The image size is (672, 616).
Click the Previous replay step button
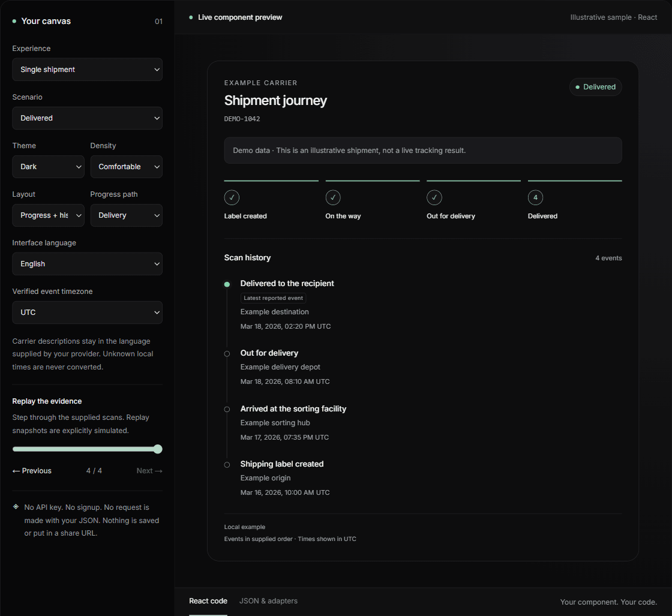(x=32, y=471)
